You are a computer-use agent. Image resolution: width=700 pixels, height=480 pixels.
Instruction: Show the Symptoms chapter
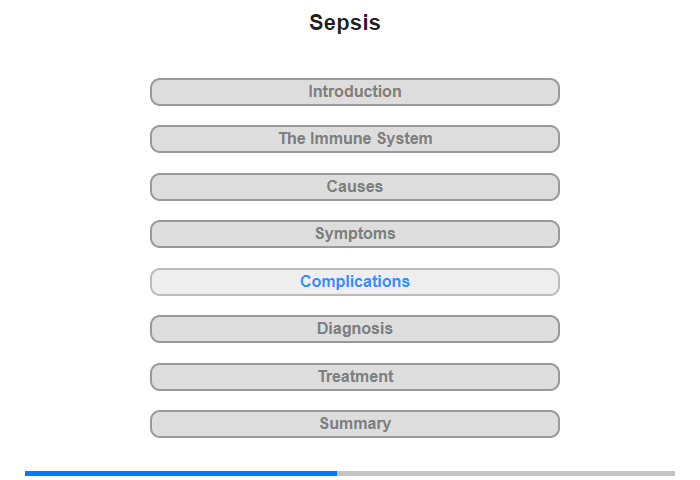tap(355, 234)
